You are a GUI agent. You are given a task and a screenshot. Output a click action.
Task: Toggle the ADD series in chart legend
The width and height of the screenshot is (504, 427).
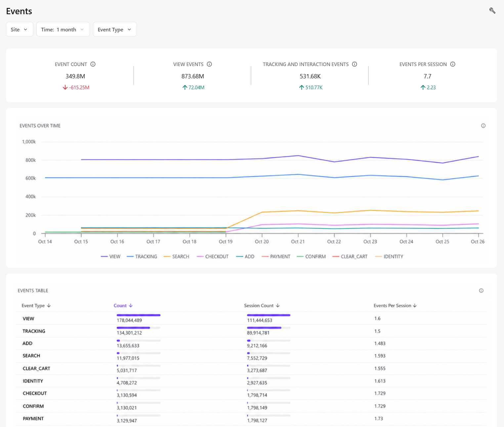pos(245,256)
